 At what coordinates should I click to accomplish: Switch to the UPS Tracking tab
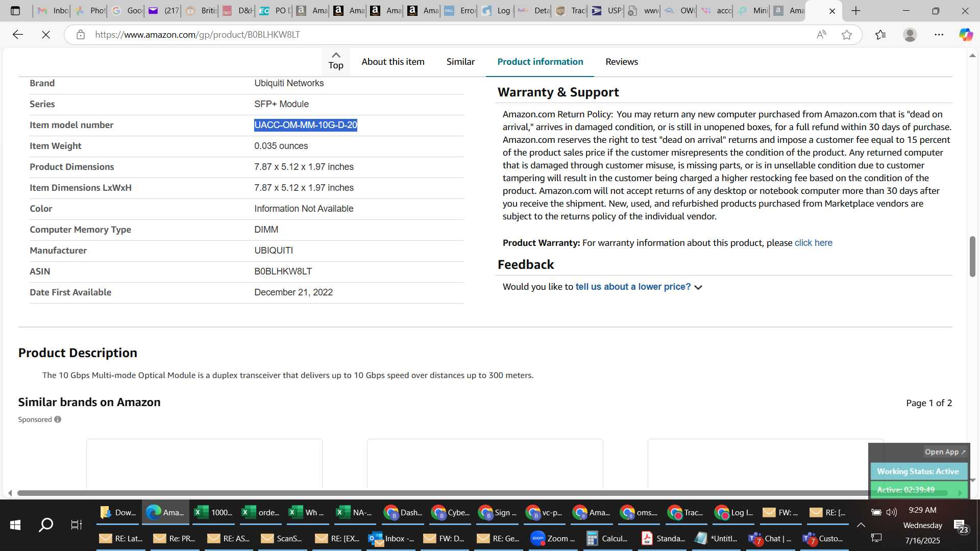(571, 11)
